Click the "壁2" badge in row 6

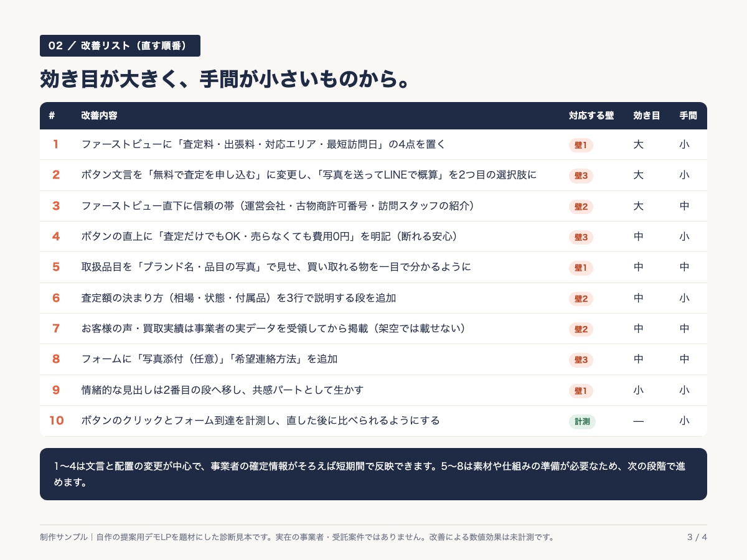581,299
